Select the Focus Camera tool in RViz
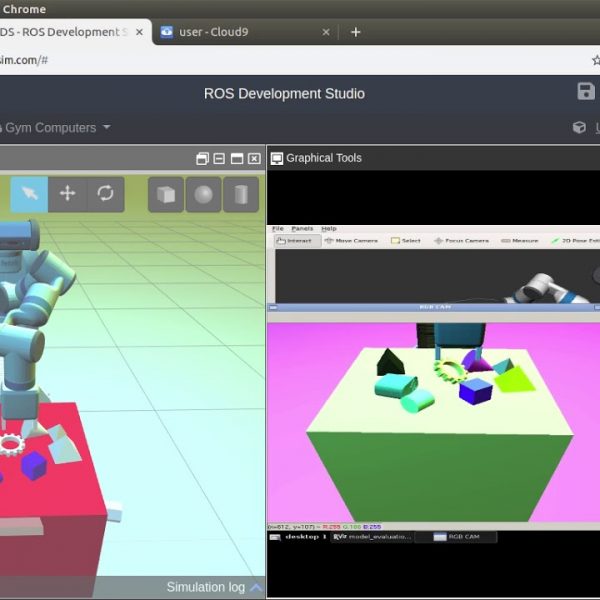Viewport: 600px width, 600px height. point(461,241)
